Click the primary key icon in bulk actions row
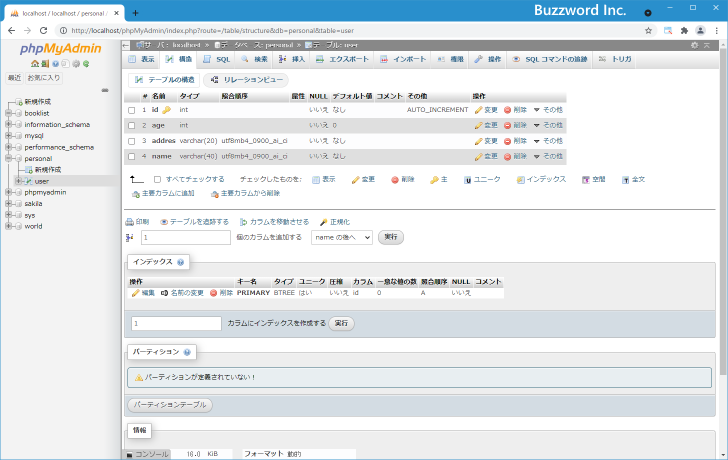 point(435,180)
